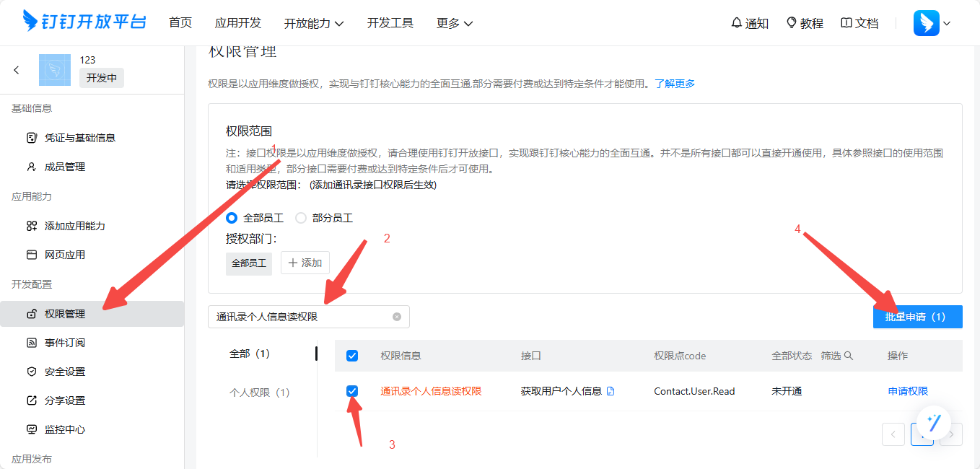The image size is (980, 469).
Task: Uncheck the 通讯录个人信息读权限 row checkbox
Action: 352,391
